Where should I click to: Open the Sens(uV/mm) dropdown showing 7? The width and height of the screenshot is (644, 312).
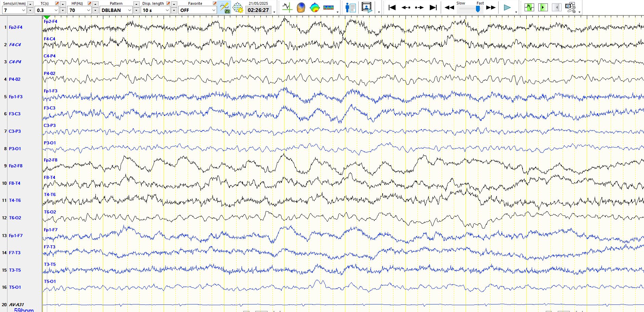(14, 10)
